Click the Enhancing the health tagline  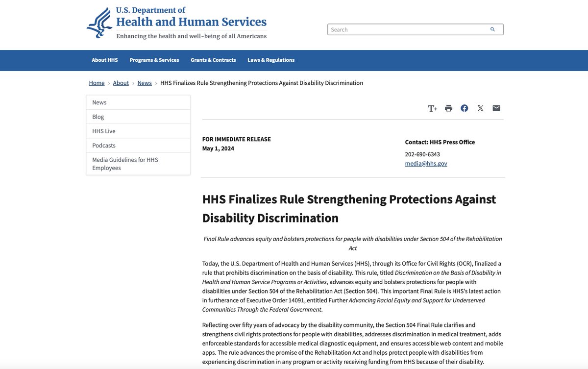pyautogui.click(x=192, y=36)
